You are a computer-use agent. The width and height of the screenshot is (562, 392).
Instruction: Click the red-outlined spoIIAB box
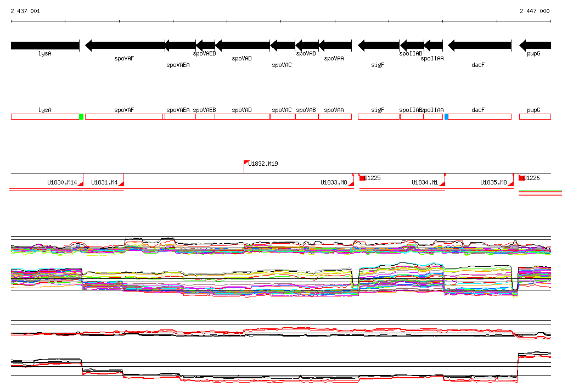tap(412, 116)
